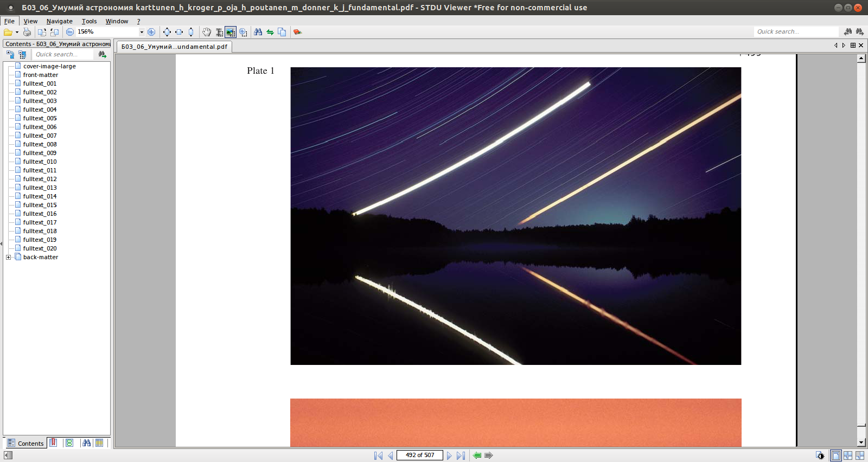Select the front-matter contents entry
Screen dimensions: 868x462
(x=40, y=75)
